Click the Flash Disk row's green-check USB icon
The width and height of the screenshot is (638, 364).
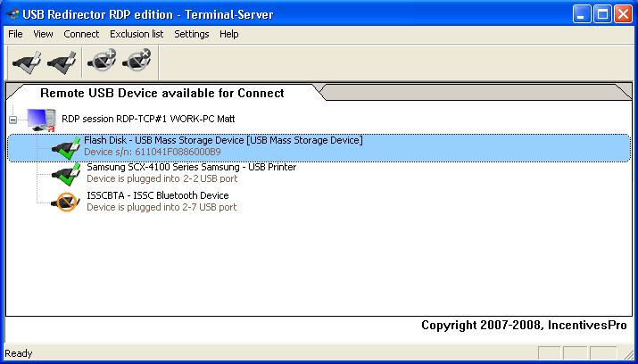[66, 148]
